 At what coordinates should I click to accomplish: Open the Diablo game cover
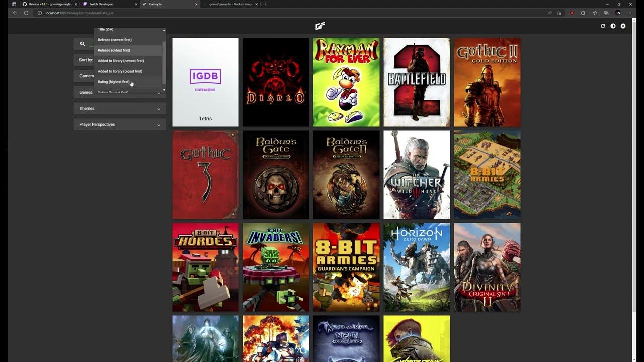(x=276, y=82)
